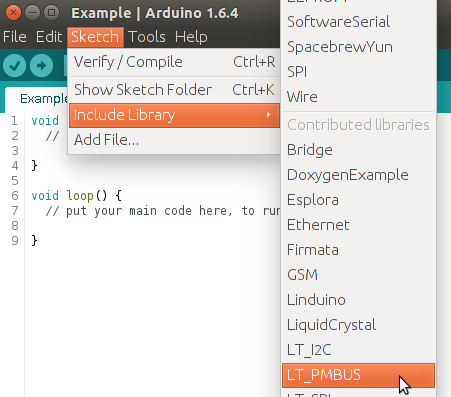Choose Show Sketch Folder menu entry
The height and width of the screenshot is (397, 451).
coord(174,90)
